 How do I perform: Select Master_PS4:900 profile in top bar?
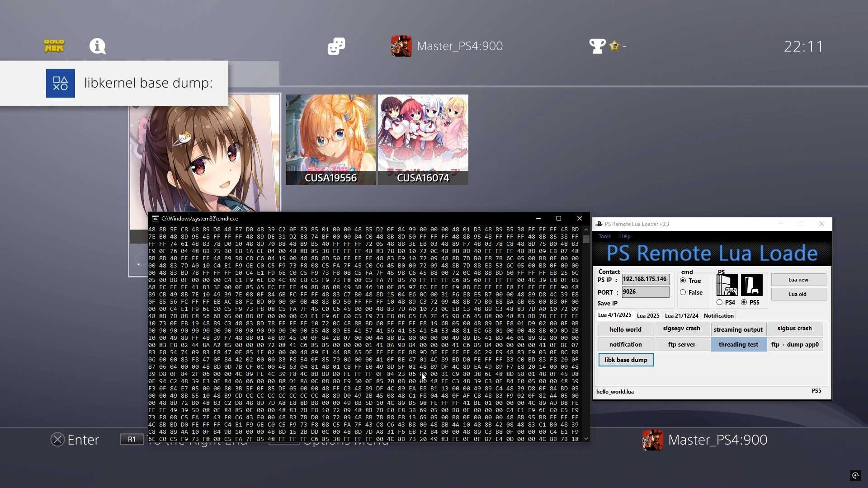[447, 46]
